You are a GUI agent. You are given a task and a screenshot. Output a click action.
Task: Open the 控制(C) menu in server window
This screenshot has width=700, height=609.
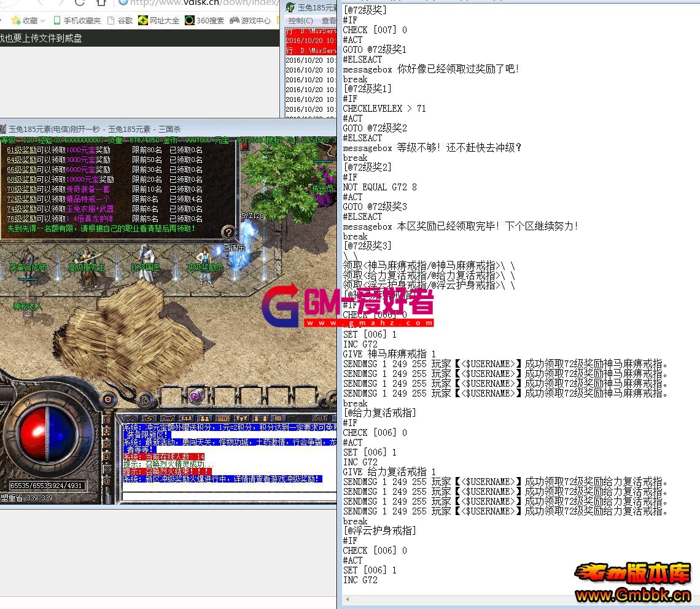pos(300,20)
